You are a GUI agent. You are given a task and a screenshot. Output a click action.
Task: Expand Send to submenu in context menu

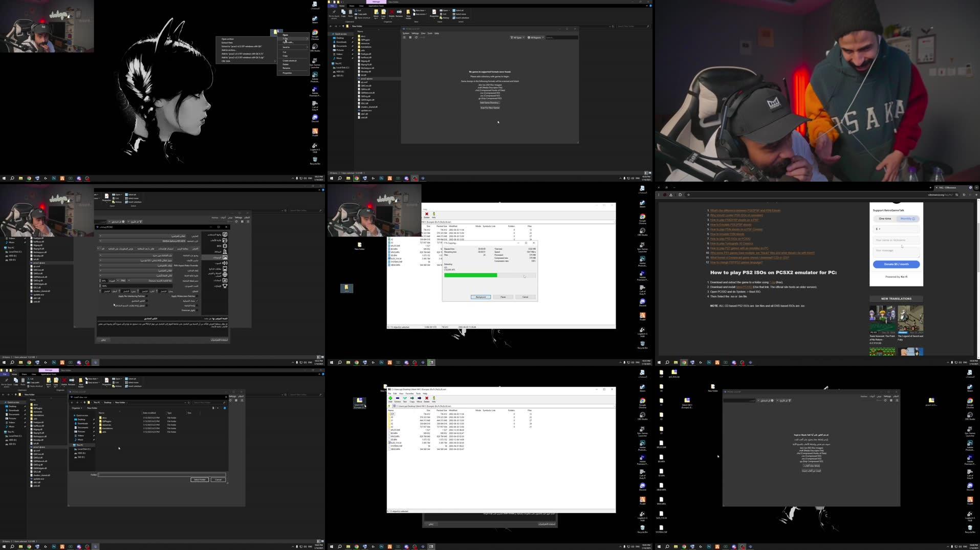[x=293, y=47]
